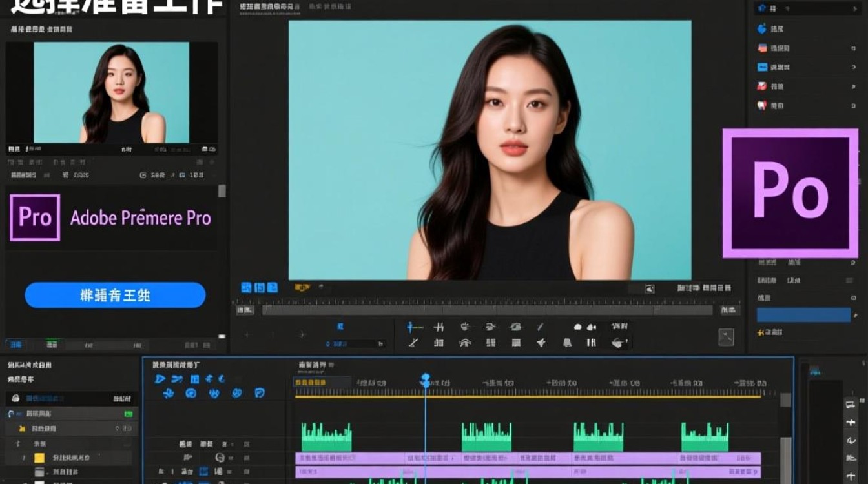Pick the blue color bar in right panel
Image resolution: width=868 pixels, height=484 pixels.
(803, 314)
